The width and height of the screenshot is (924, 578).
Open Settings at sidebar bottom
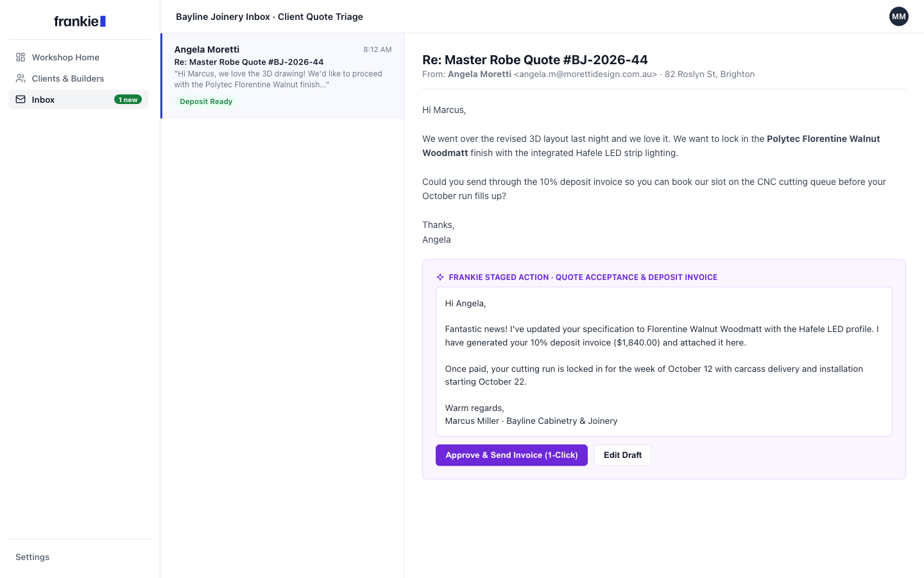[x=33, y=557]
